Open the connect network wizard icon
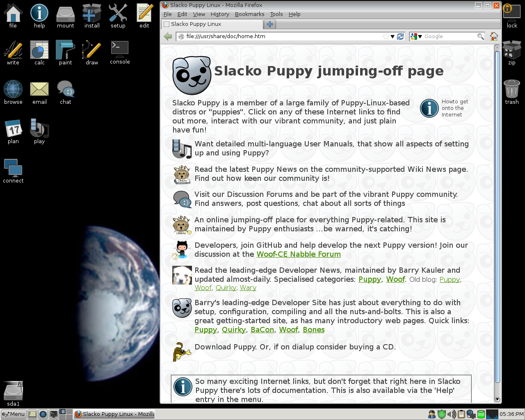The height and width of the screenshot is (420, 525). coord(13,168)
